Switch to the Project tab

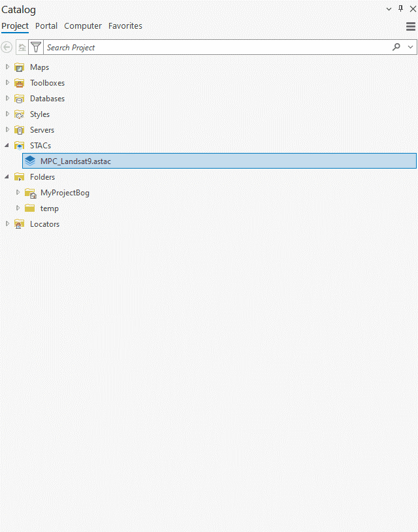click(x=15, y=26)
